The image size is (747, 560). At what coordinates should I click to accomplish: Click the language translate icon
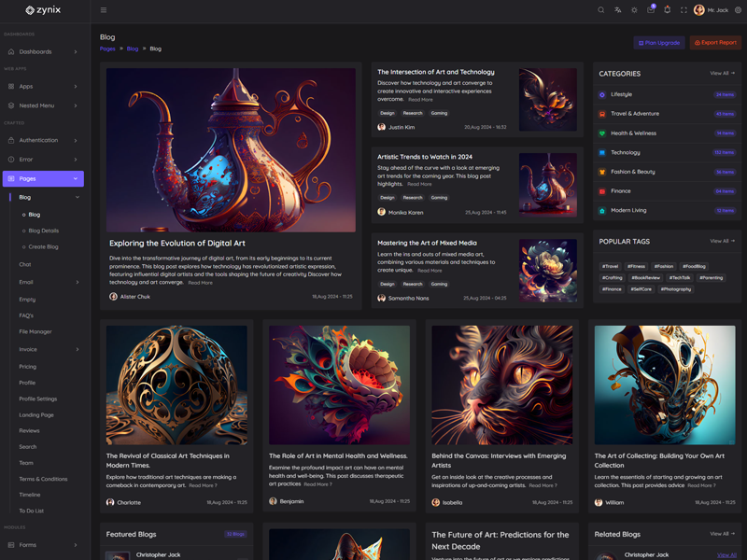[617, 10]
